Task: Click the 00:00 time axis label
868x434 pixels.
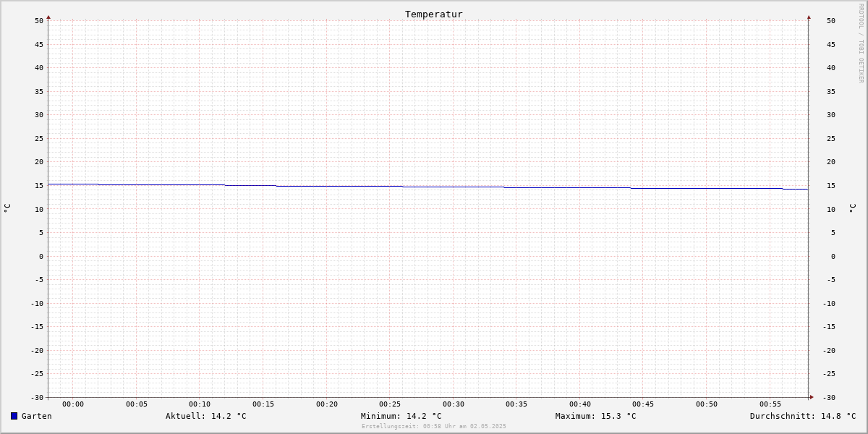Action: 73,404
